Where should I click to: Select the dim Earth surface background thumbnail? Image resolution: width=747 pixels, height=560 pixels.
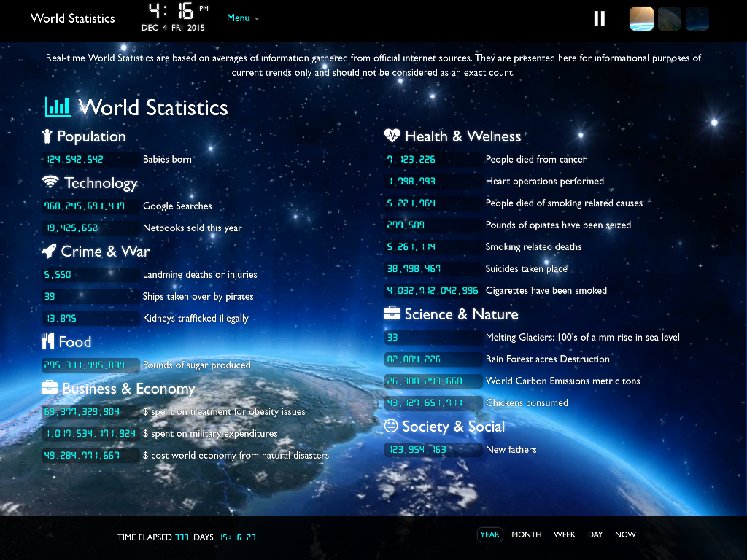[670, 19]
